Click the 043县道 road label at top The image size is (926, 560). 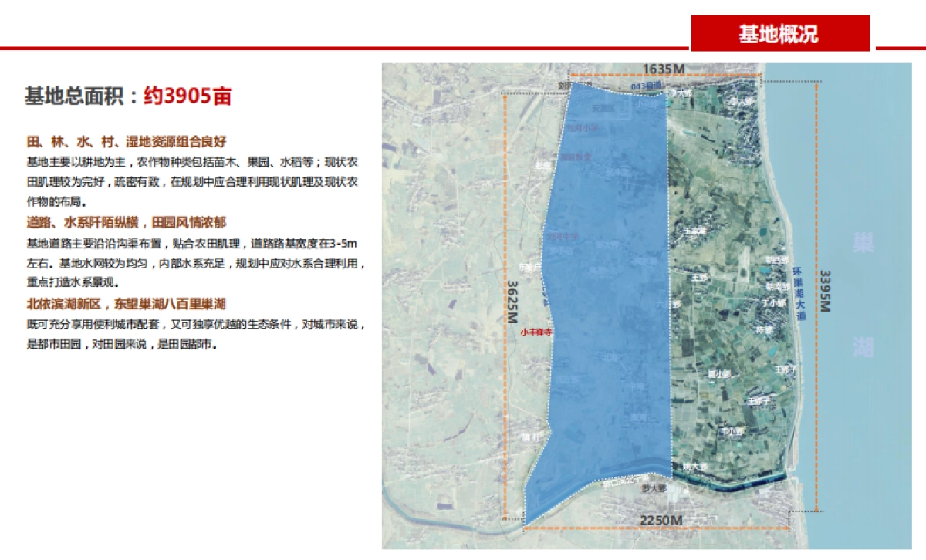click(x=648, y=86)
